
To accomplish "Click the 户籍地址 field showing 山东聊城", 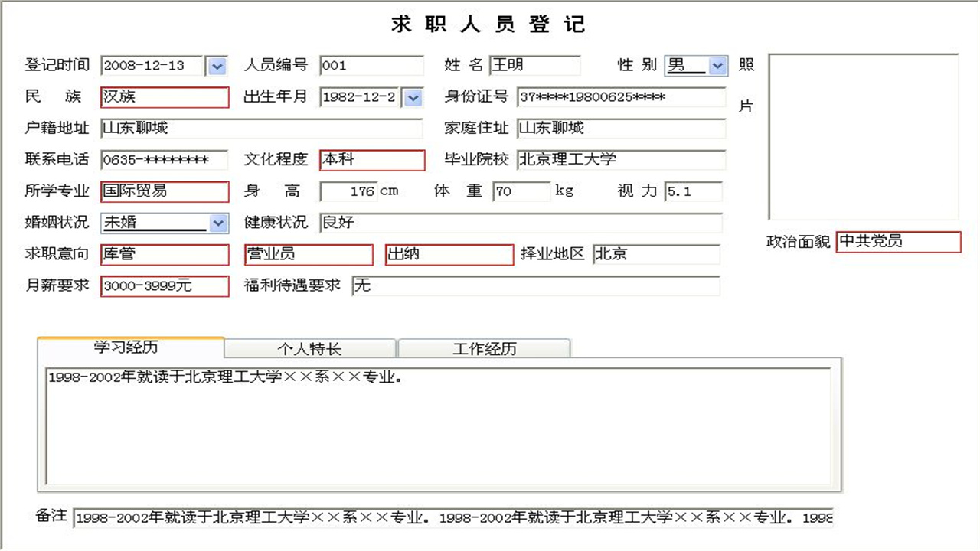I will tap(260, 129).
